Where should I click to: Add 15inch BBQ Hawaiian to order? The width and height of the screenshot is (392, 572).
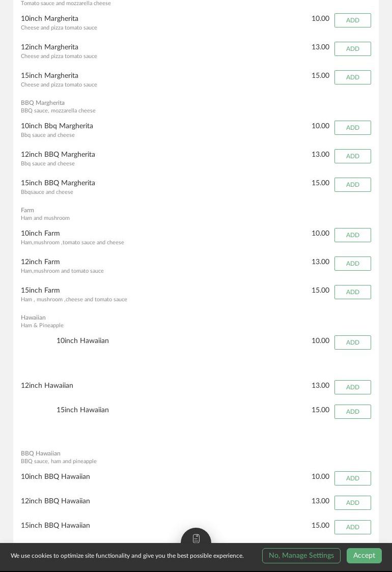click(x=353, y=527)
